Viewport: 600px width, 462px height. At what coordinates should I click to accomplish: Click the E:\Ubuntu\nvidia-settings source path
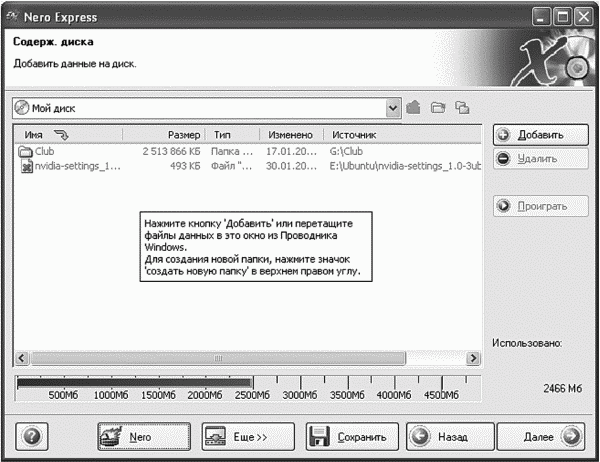[405, 166]
